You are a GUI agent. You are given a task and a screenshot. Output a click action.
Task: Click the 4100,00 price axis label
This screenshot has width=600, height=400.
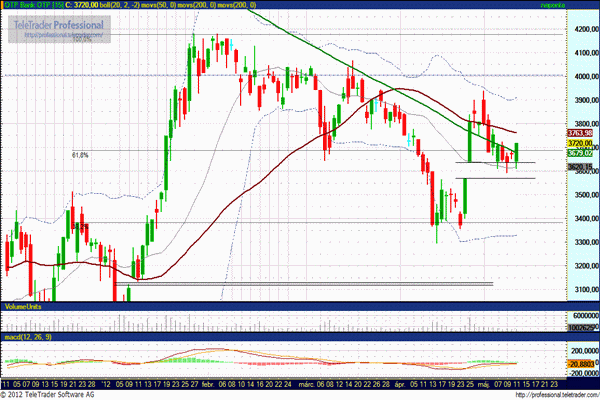(x=586, y=53)
